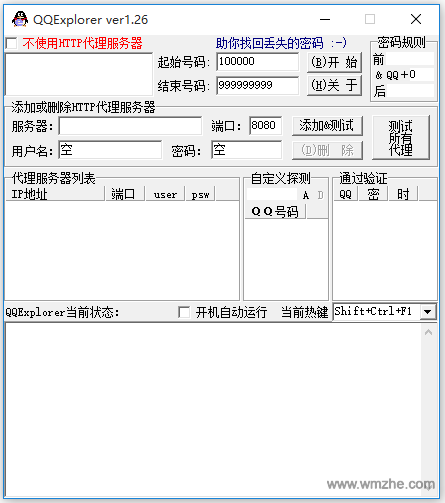Click the 端口 input with 8080
Image resolution: width=445 pixels, height=503 pixels.
click(265, 126)
